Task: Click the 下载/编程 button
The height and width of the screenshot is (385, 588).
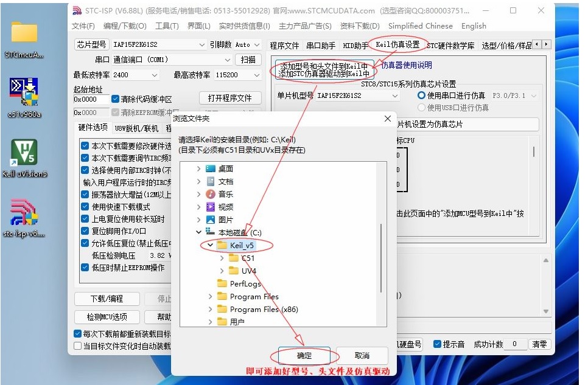Action: tap(107, 299)
